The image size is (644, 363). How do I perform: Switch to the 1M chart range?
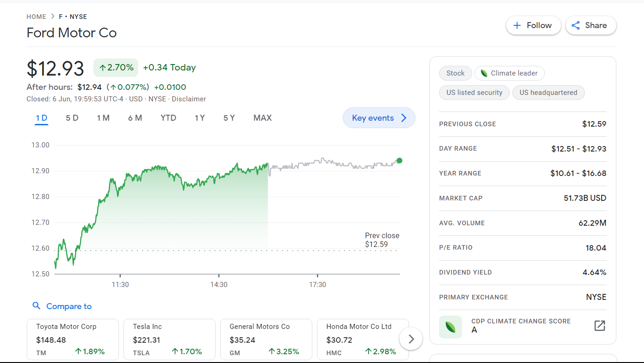pyautogui.click(x=103, y=118)
